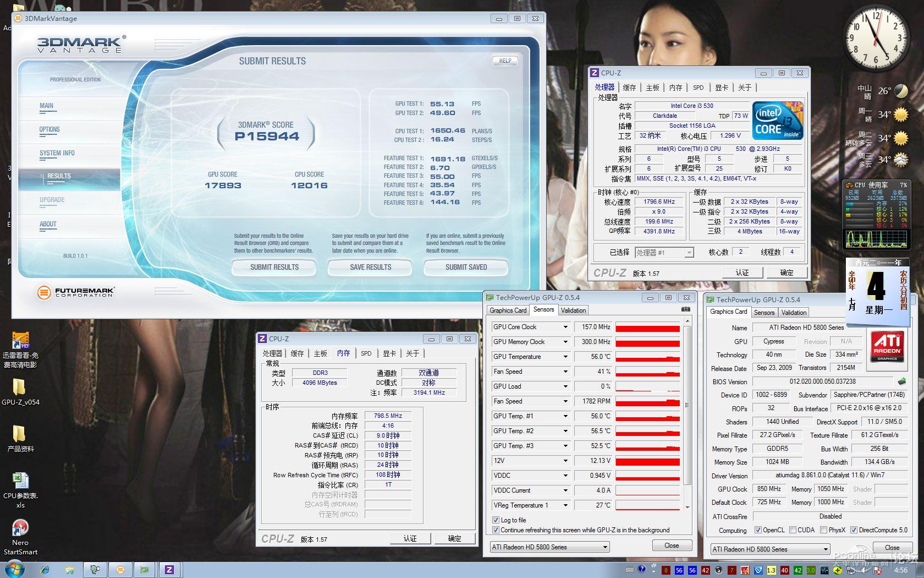The height and width of the screenshot is (578, 924).
Task: Click the Intel Core i3 logo in CPU-Z
Action: pyautogui.click(x=778, y=121)
